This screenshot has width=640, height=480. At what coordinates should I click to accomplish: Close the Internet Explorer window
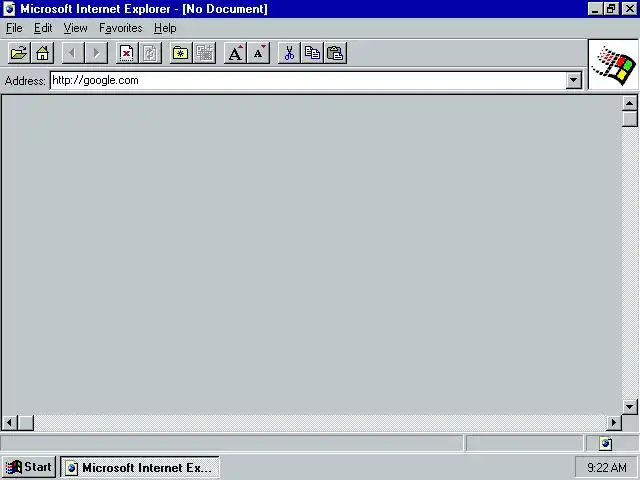click(x=629, y=9)
